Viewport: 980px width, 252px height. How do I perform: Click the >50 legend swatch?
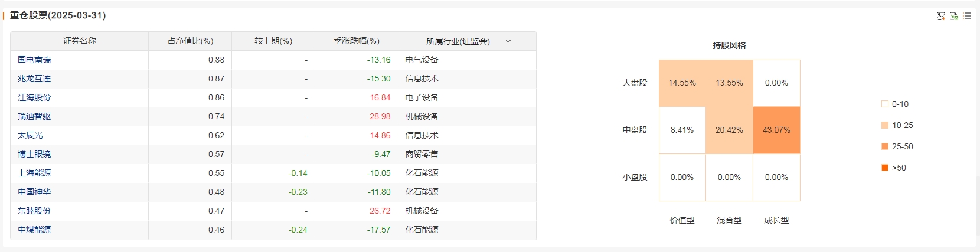point(885,168)
